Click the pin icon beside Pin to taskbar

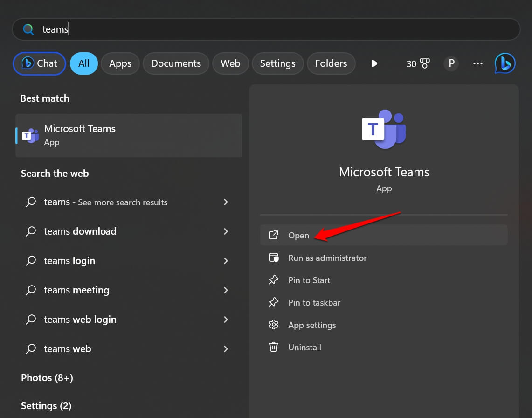274,303
